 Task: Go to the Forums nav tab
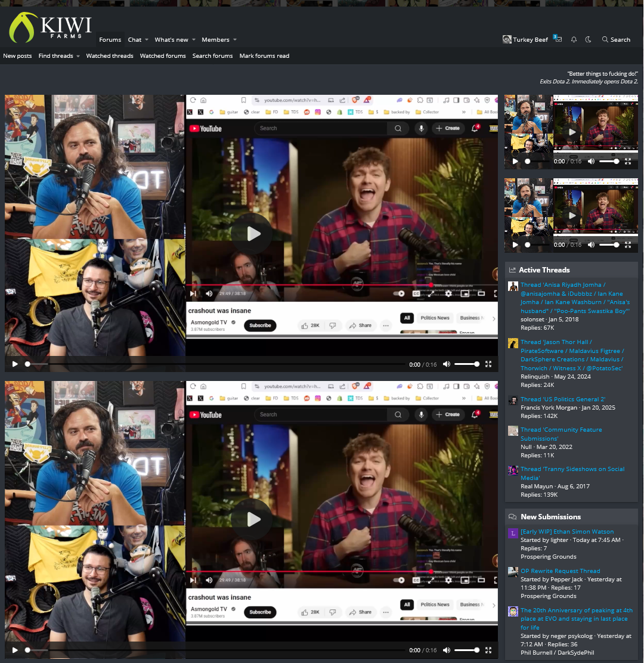(x=110, y=40)
